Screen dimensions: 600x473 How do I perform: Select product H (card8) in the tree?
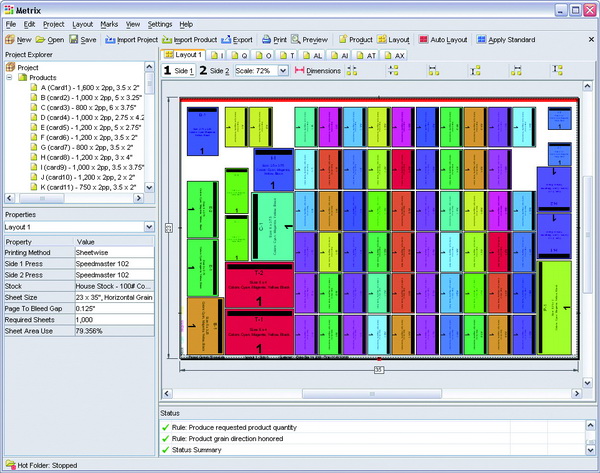86,157
